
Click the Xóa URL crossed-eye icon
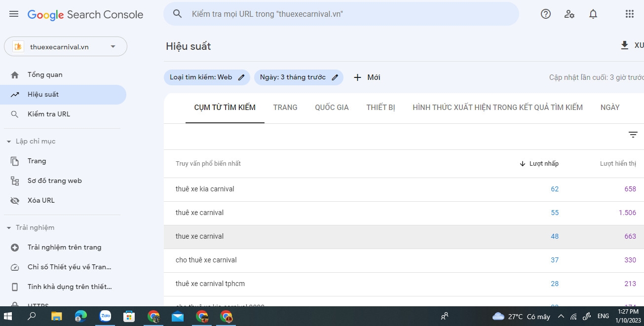tap(15, 201)
